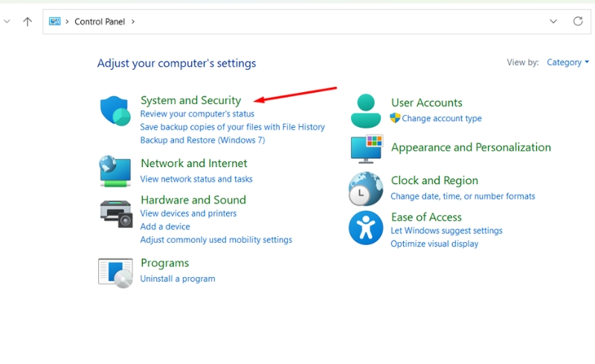Click the Control Panel icon in address bar
The image size is (595, 364).
(x=54, y=22)
